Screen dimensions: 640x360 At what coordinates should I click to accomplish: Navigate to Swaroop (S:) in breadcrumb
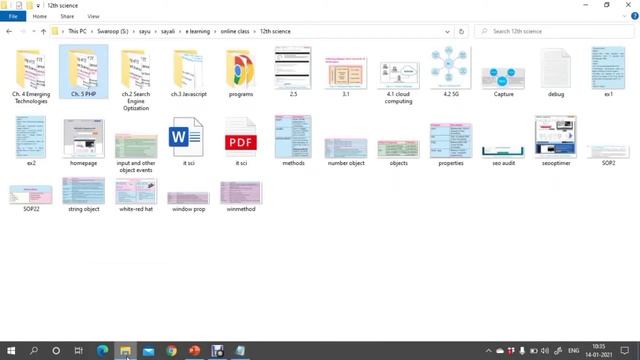click(113, 31)
